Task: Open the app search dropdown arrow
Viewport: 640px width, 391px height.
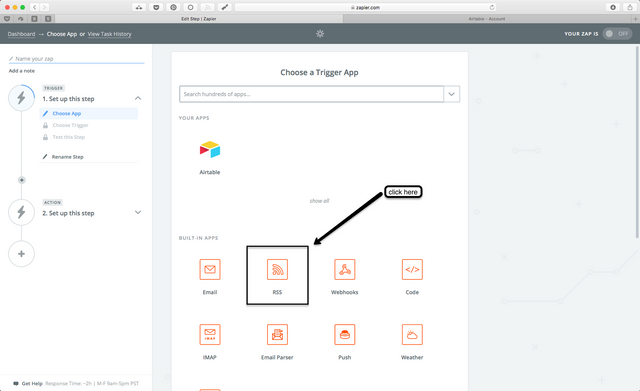Action: 451,94
